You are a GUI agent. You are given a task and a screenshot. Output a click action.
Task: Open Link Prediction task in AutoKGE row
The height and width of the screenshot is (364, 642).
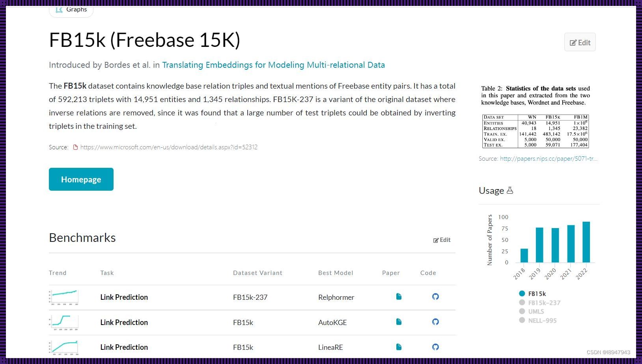point(124,323)
